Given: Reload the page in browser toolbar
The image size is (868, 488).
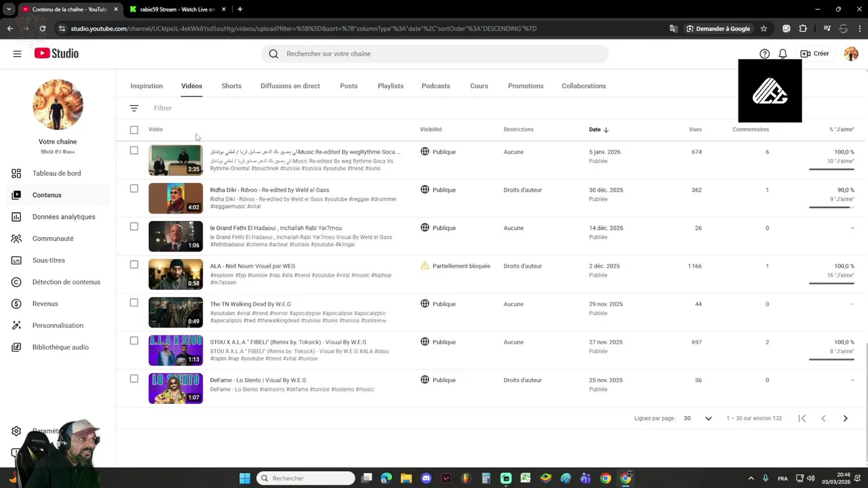Looking at the screenshot, I should pos(42,28).
